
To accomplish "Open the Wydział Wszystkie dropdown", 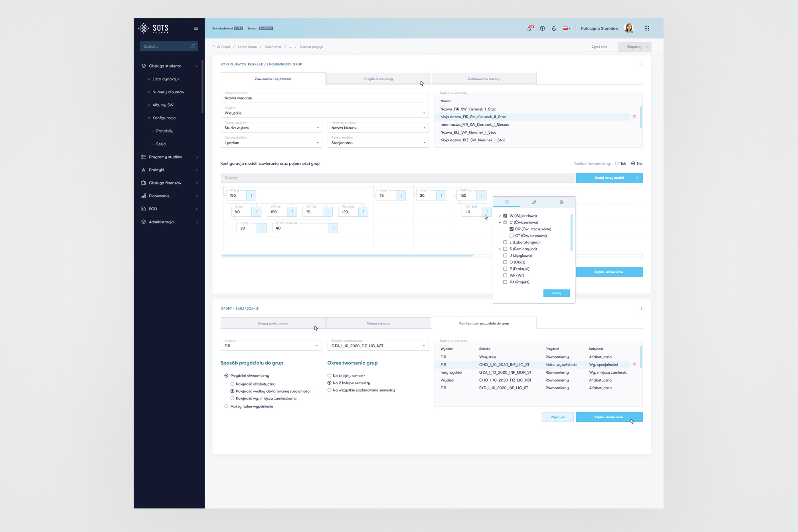I will [324, 113].
